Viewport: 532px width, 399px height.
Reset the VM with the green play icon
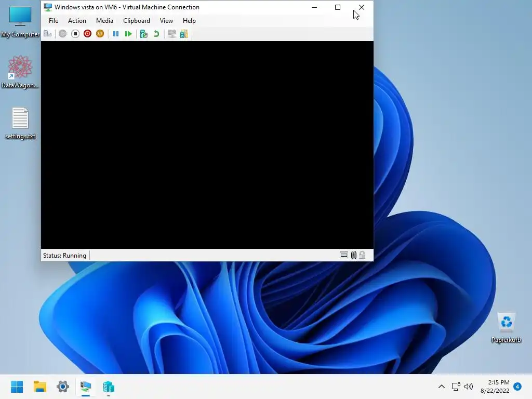click(128, 34)
